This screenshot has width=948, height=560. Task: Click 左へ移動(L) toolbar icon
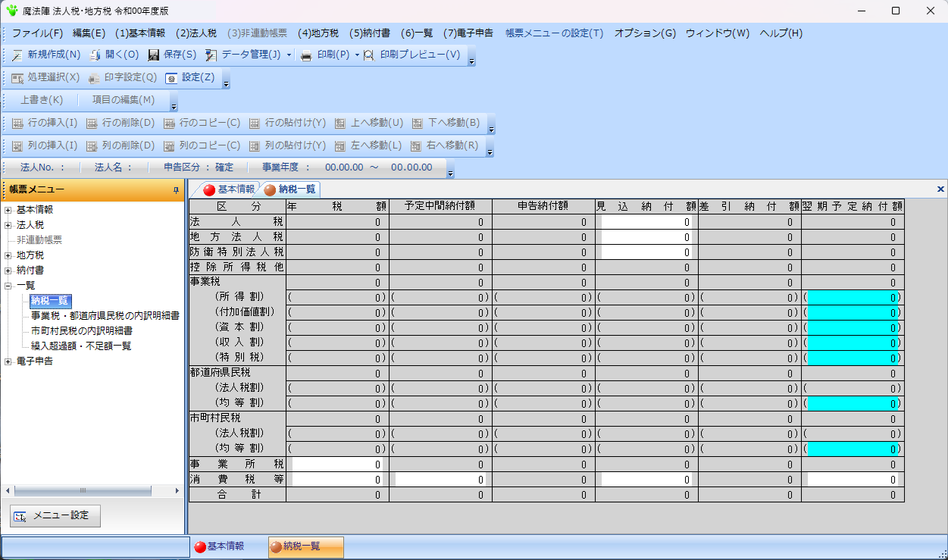340,146
